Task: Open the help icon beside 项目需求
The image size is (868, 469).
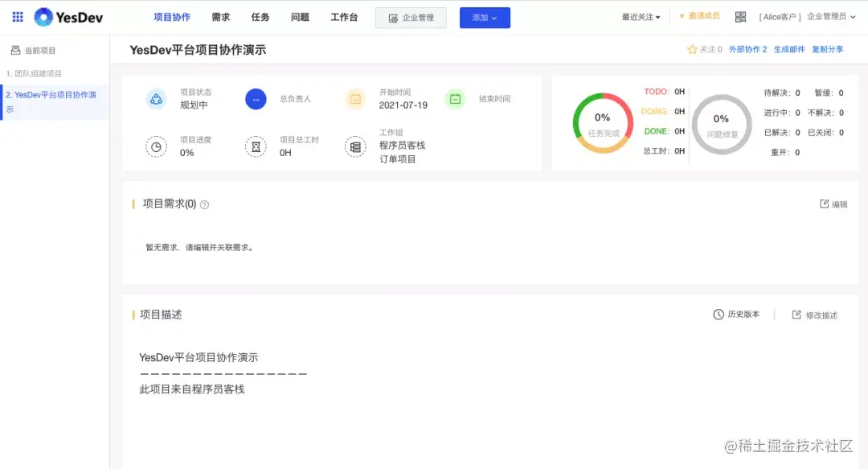Action: coord(206,204)
